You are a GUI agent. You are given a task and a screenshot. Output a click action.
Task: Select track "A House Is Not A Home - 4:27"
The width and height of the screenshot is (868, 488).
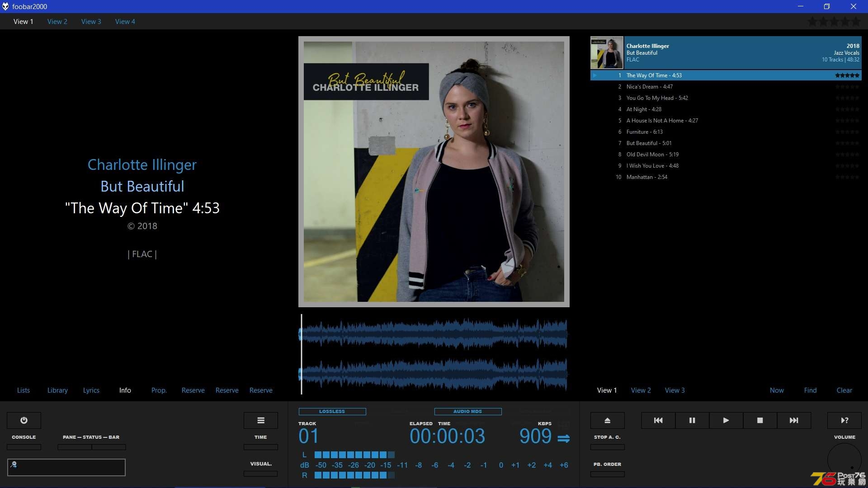[726, 121]
